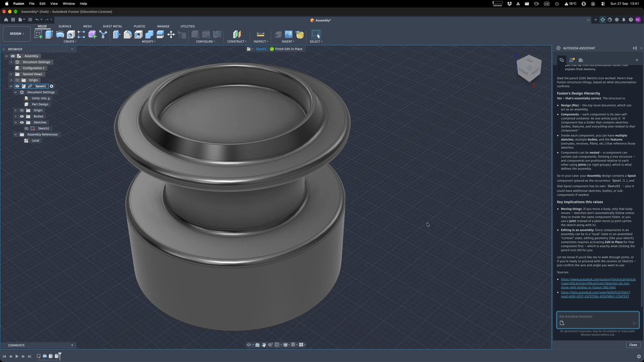This screenshot has width=644, height=362.
Task: Click Finish Edit In Place button
Action: [x=286, y=49]
